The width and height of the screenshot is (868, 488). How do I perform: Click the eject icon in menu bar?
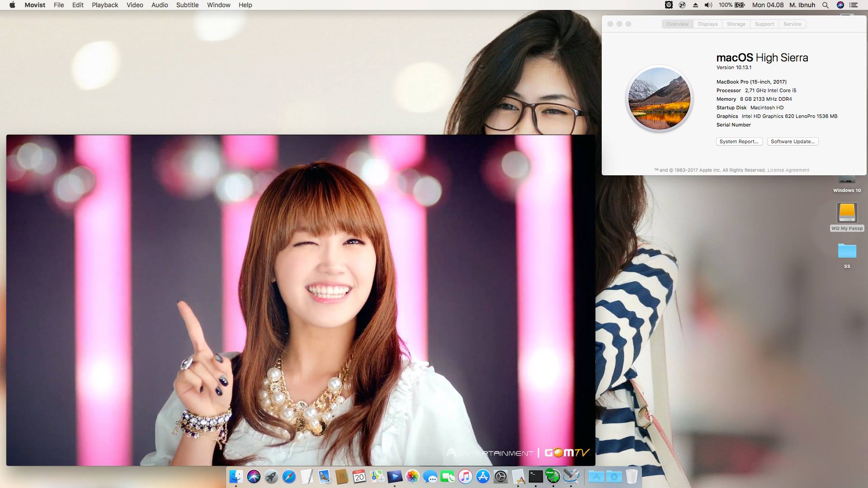point(695,5)
